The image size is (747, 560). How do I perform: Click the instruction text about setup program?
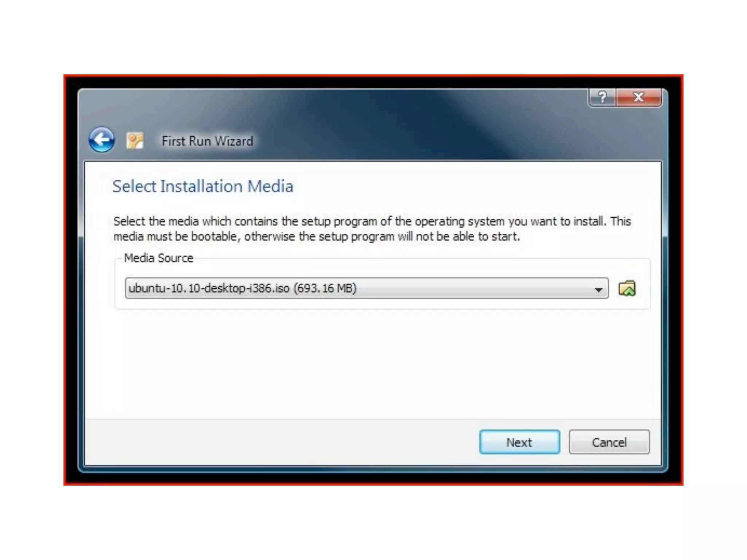[372, 221]
